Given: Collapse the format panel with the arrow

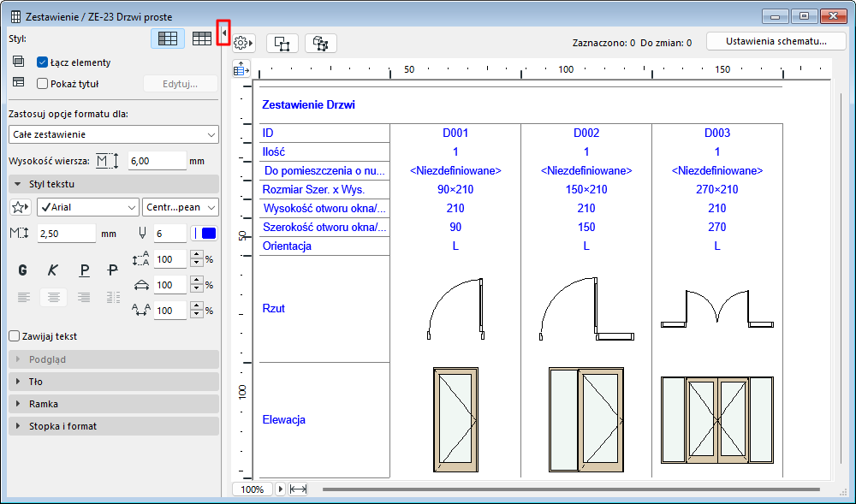Looking at the screenshot, I should (x=223, y=33).
